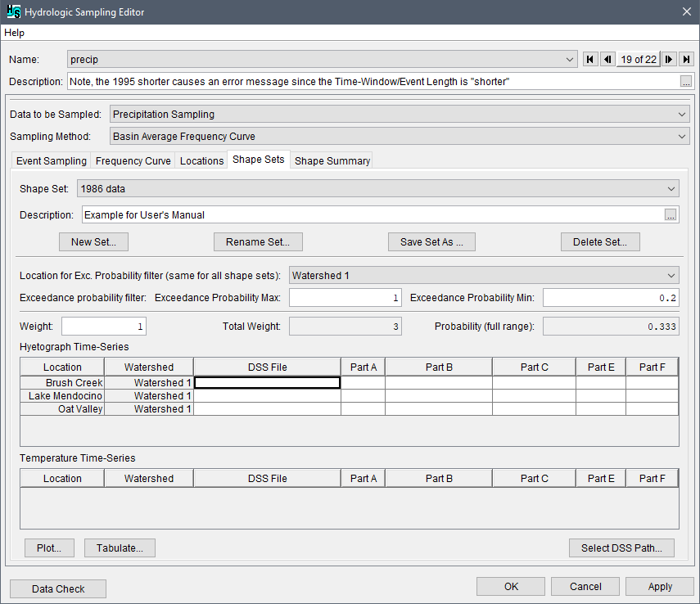Close the Hydrologic Sampling Editor window

pos(687,11)
